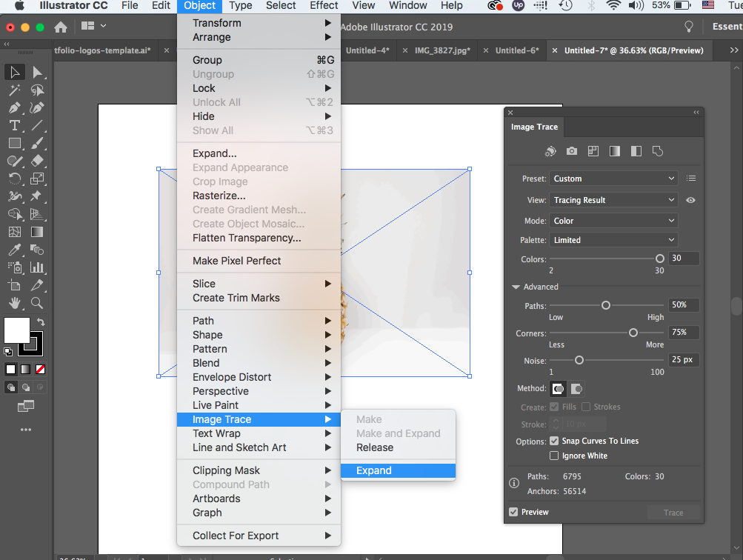Click Make Pixel Perfect menu item
Screen dimensions: 743x560
pos(259,261)
